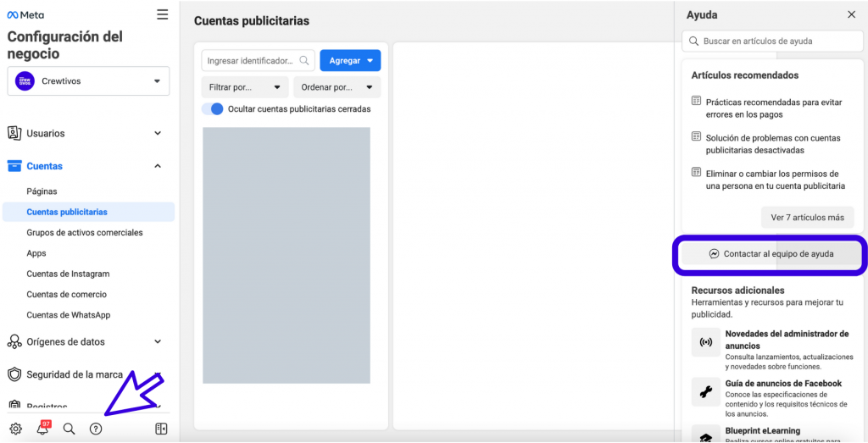Open Help question mark icon

point(96,429)
